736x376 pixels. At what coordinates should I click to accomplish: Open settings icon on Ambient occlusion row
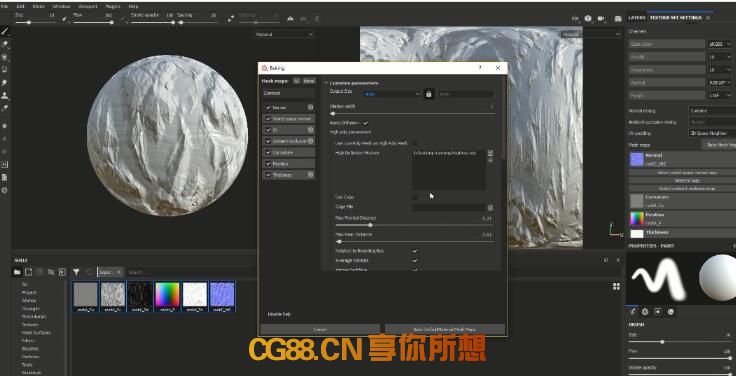pyautogui.click(x=310, y=141)
